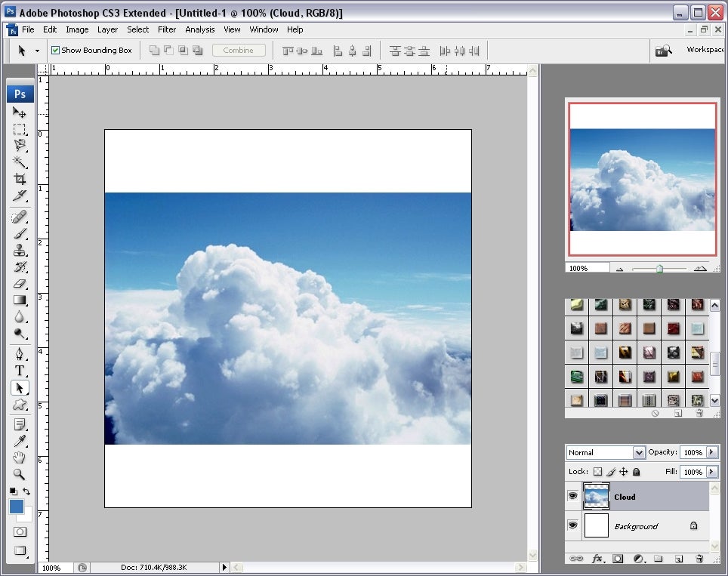
Task: Select the Horizontal Type tool
Action: (x=20, y=370)
